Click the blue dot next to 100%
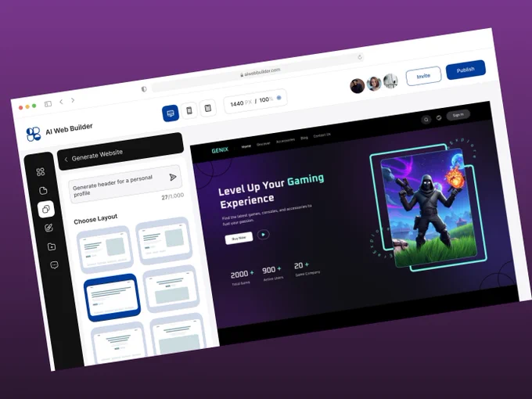This screenshot has width=532, height=399. point(279,98)
